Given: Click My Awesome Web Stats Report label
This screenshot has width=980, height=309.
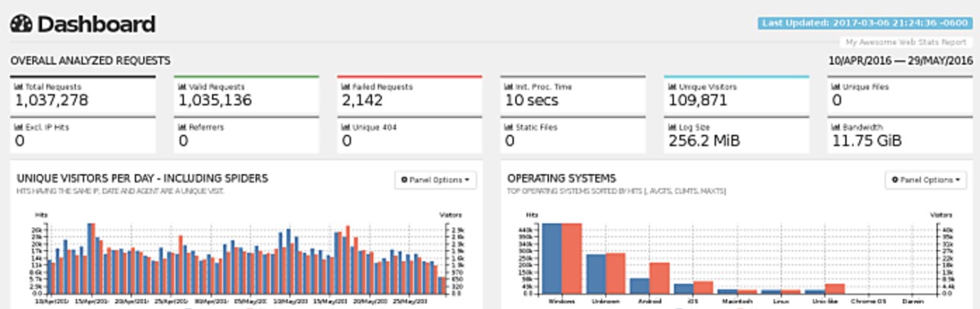Looking at the screenshot, I should click(x=905, y=43).
